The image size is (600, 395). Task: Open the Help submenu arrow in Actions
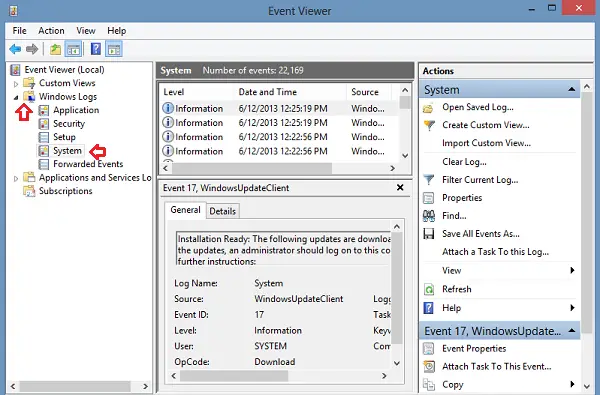pyautogui.click(x=572, y=308)
